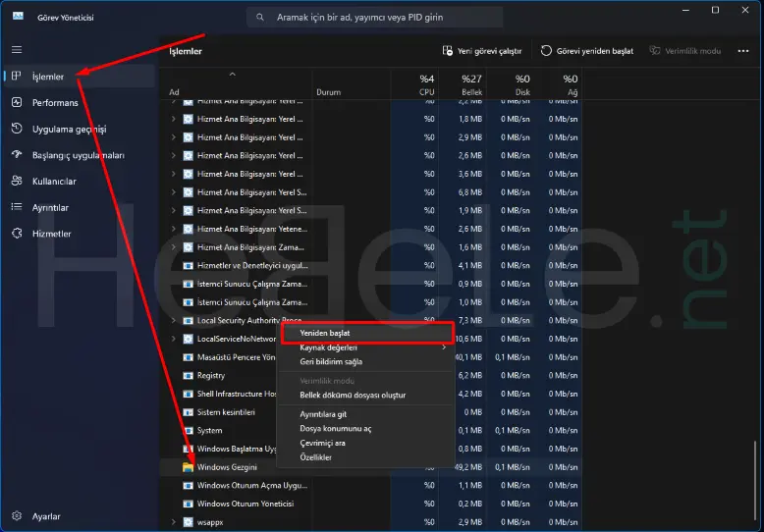This screenshot has width=764, height=532.
Task: Click Hizmetler ve Denetleyici uygulaması icon
Action: pos(189,266)
